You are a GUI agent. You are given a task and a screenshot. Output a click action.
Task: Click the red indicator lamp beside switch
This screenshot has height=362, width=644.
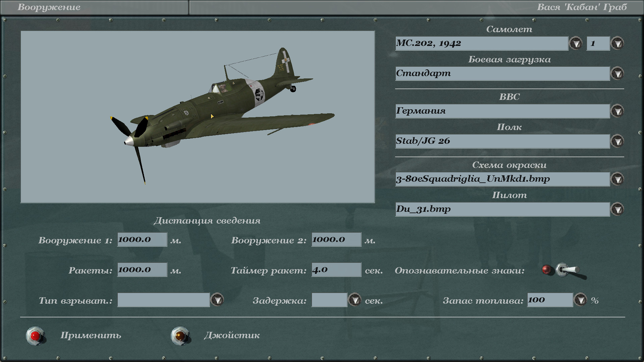pyautogui.click(x=547, y=270)
